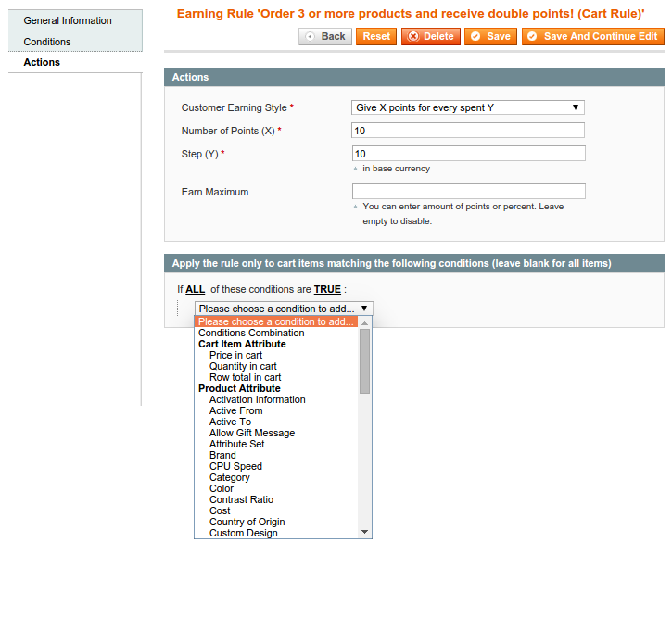Click the ALL aggregator link
This screenshot has height=630, width=672.
[195, 289]
